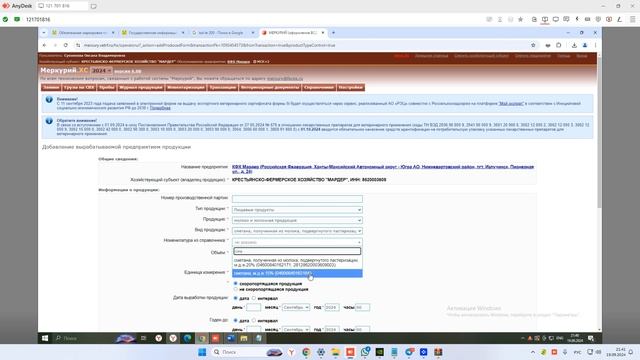Choose дата for Дата выработки продукции
This screenshot has height=360, width=640.
236,298
